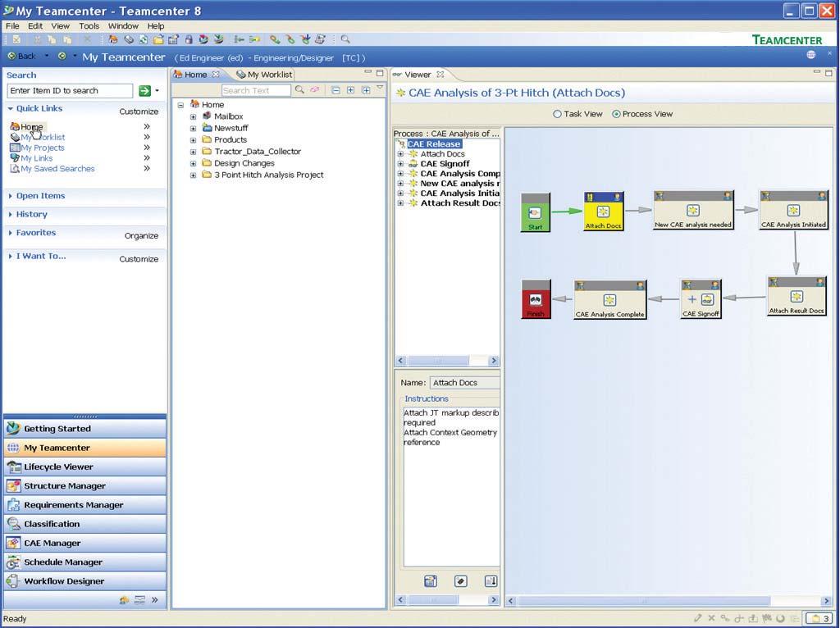840x628 pixels.
Task: Open the Structure Manager application
Action: point(84,485)
